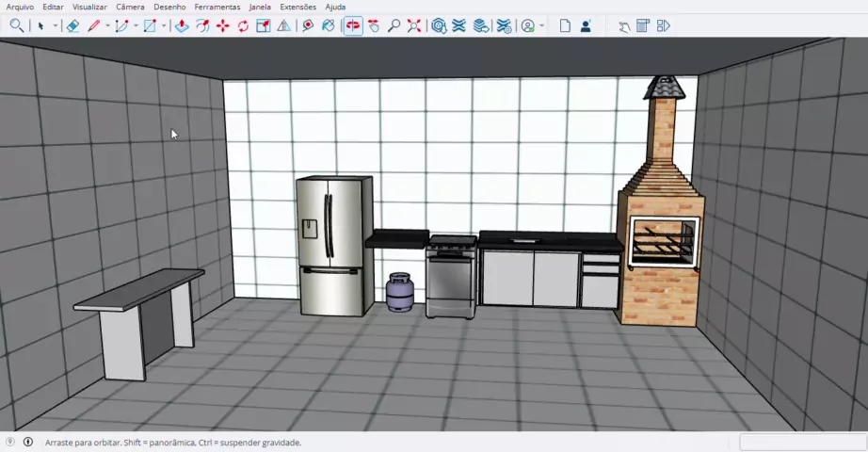Open the Extensões menu
Viewport: 868px width, 452px height.
point(297,7)
